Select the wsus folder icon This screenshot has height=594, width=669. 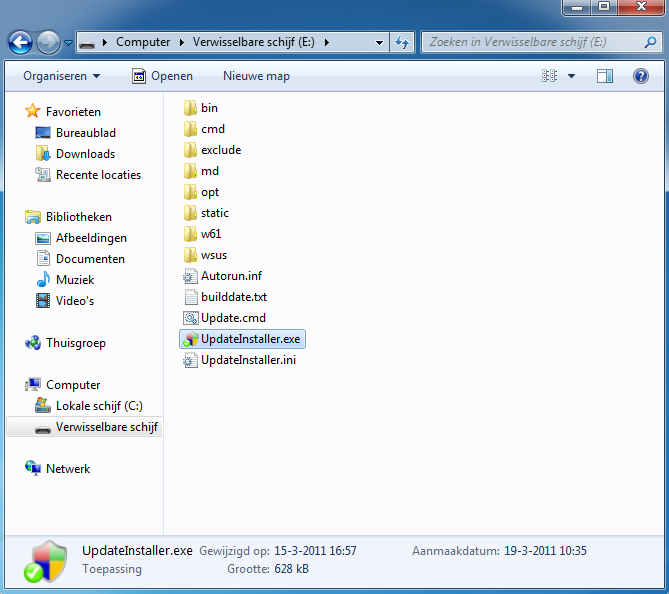click(x=190, y=255)
